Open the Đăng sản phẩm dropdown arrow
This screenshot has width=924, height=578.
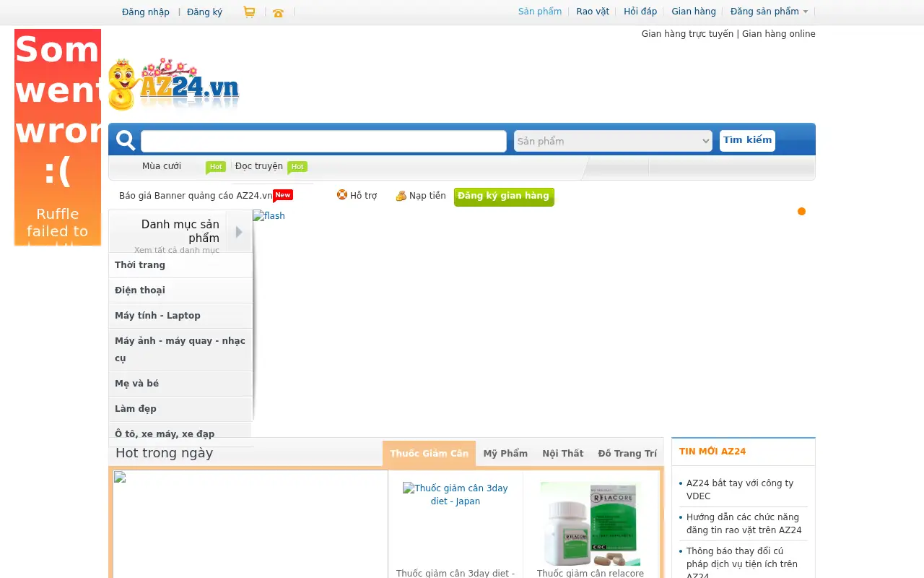pyautogui.click(x=806, y=12)
